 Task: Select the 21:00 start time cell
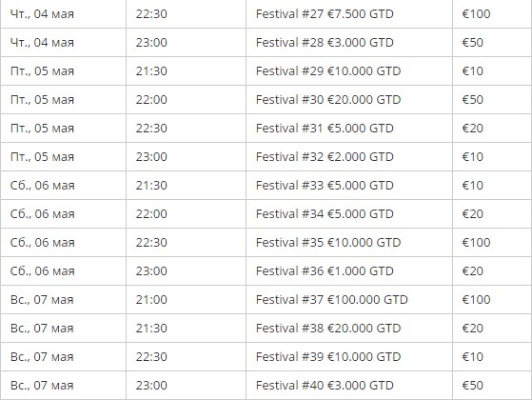[151, 299]
